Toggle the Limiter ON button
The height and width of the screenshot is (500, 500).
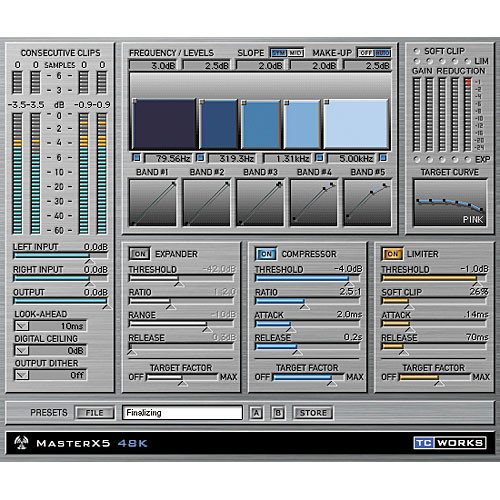click(392, 254)
